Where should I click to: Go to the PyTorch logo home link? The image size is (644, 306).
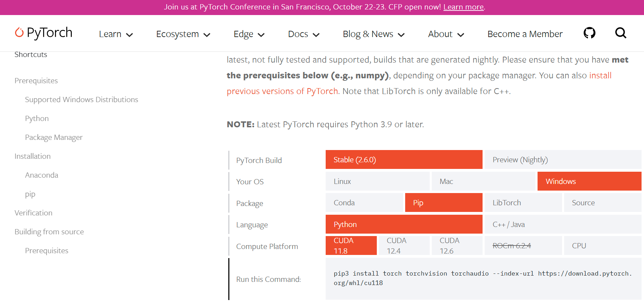(43, 33)
